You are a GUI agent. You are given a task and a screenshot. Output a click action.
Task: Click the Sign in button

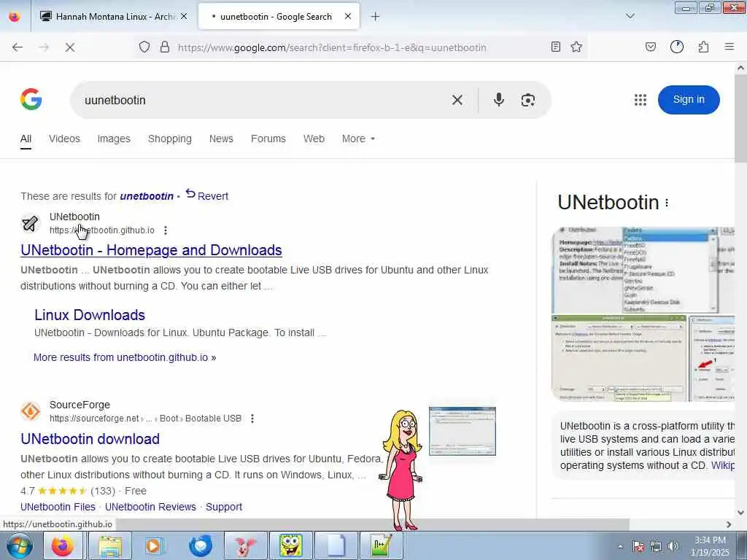(x=689, y=99)
